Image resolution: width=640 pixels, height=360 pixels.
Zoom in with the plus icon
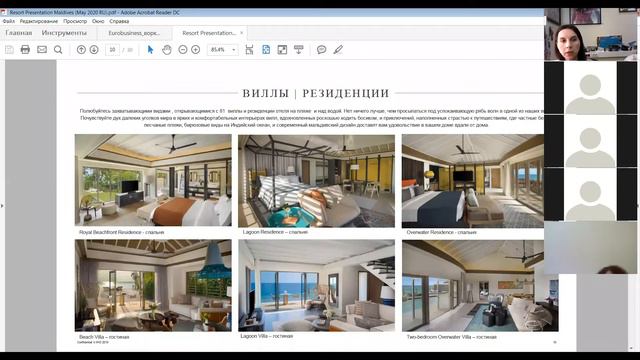[x=196, y=50]
